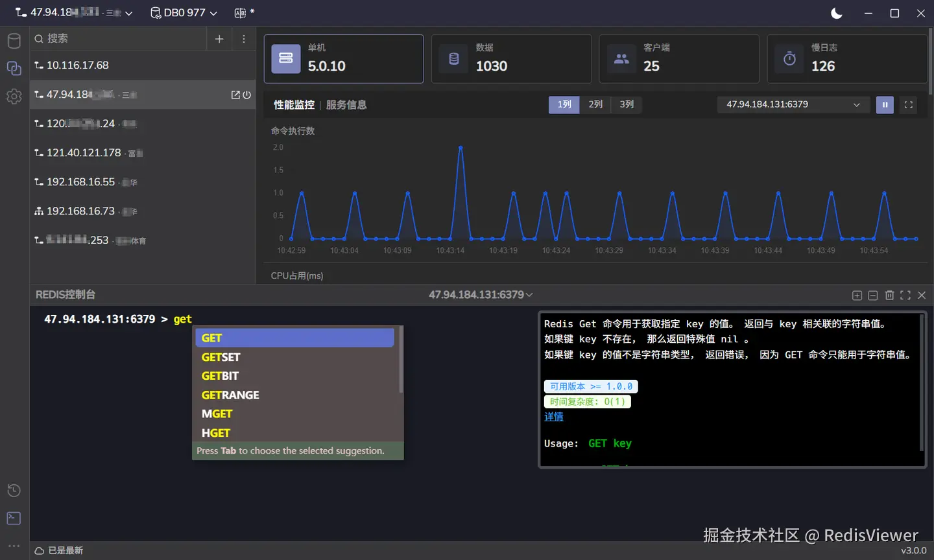Choose HGET autocomplete suggestion
Screen dimensions: 934x560
click(x=295, y=433)
